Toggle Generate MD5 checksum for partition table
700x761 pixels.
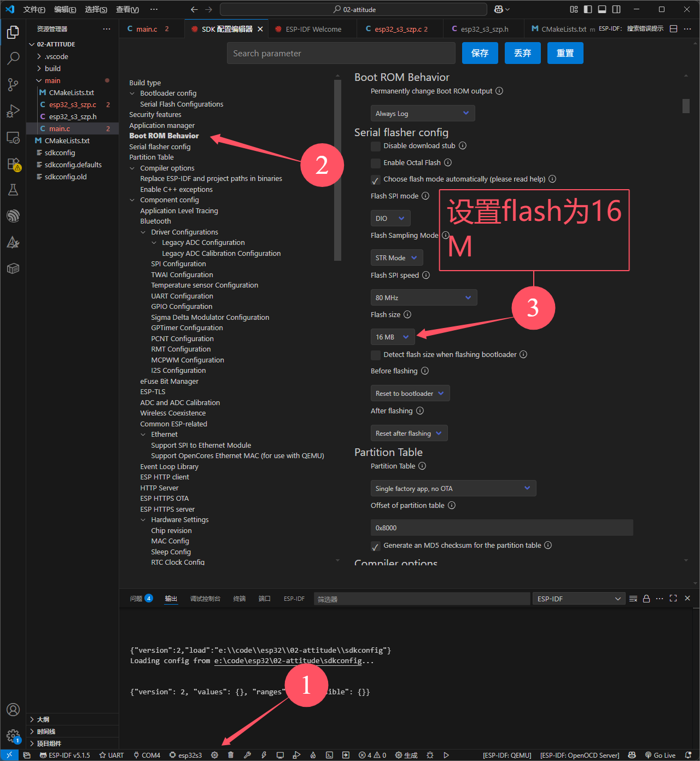(376, 546)
